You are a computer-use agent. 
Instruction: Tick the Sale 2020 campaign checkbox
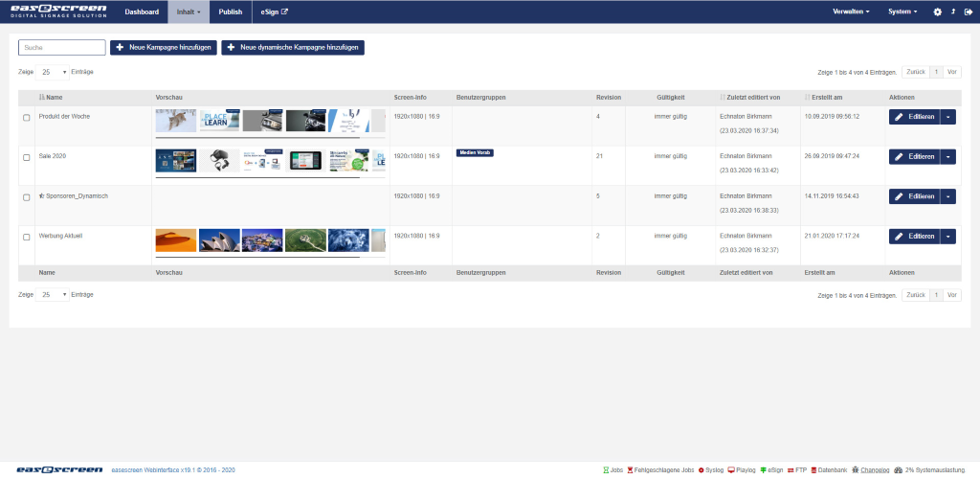coord(27,156)
